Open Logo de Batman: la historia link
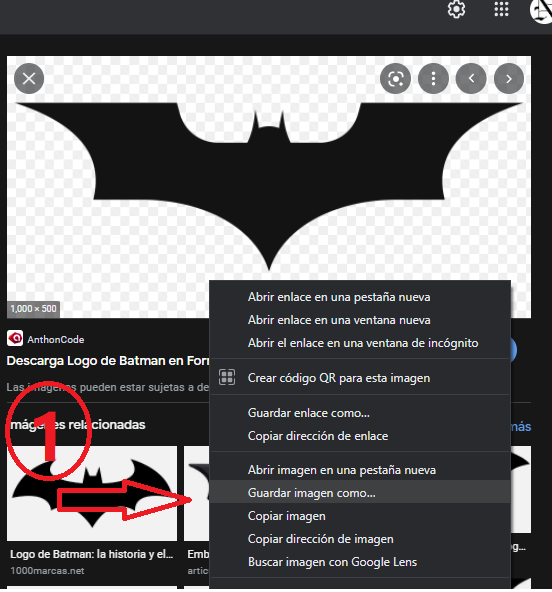The image size is (552, 592). pyautogui.click(x=91, y=554)
